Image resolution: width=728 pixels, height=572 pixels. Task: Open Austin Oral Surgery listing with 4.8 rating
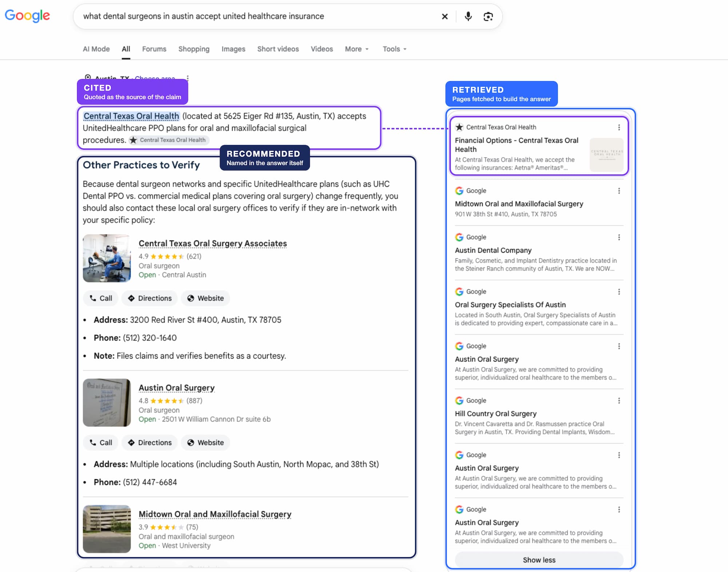tap(177, 388)
